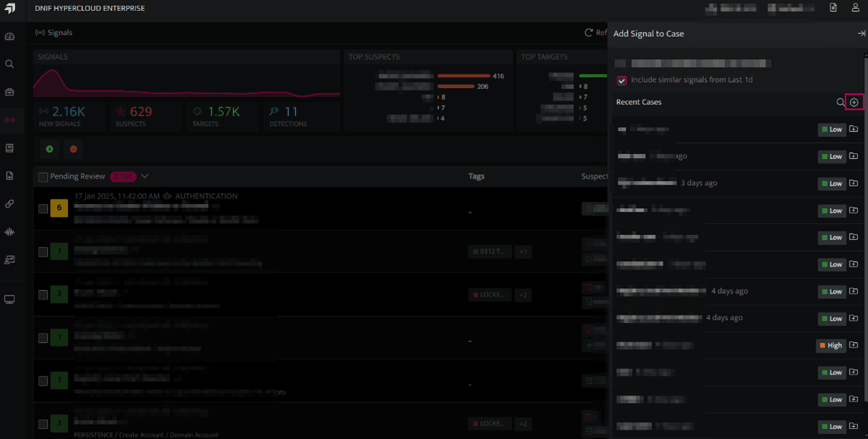
Task: Add signal to the High severity case
Action: pyautogui.click(x=854, y=346)
